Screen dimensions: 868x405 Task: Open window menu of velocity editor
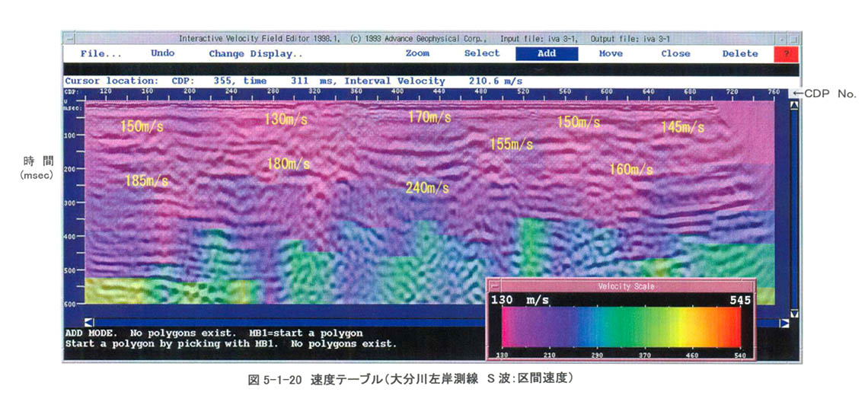pyautogui.click(x=69, y=40)
